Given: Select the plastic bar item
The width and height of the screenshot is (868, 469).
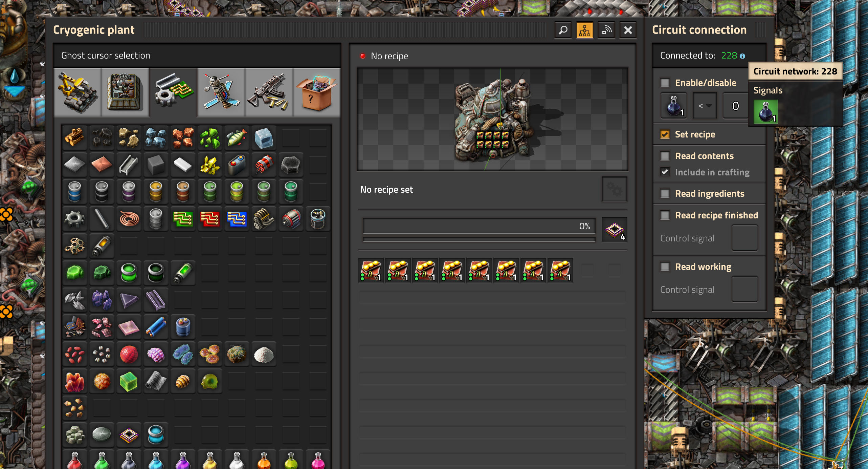Looking at the screenshot, I should (183, 165).
